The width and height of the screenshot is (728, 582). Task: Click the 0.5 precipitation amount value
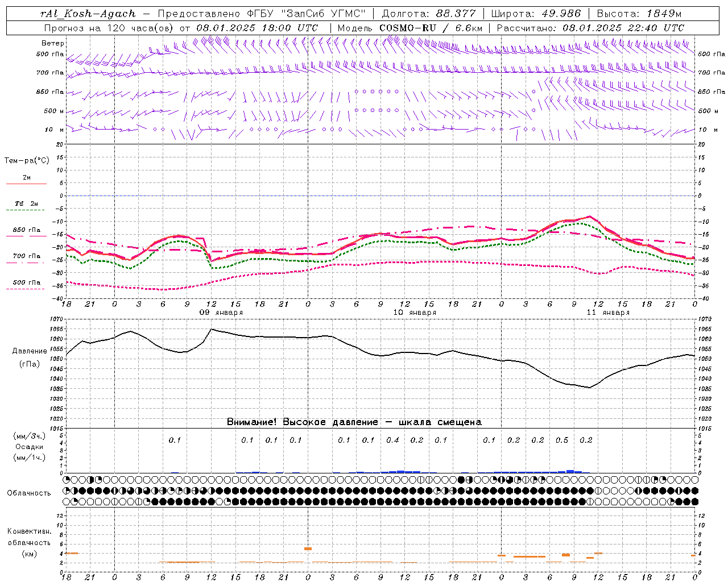pos(562,440)
